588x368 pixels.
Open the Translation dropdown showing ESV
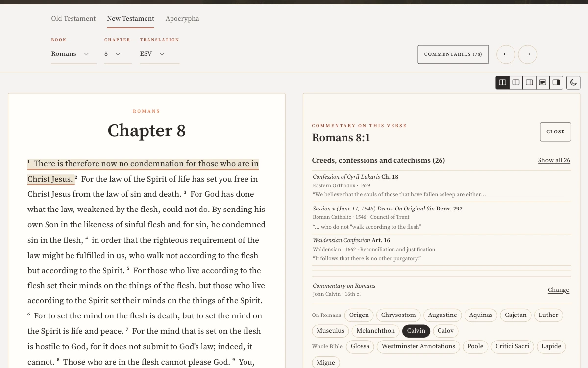(159, 54)
